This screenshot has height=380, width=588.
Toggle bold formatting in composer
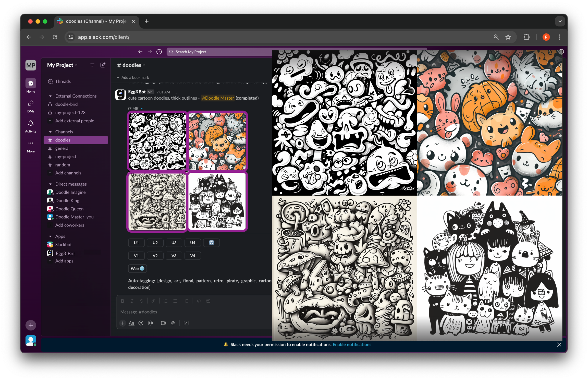[122, 301]
